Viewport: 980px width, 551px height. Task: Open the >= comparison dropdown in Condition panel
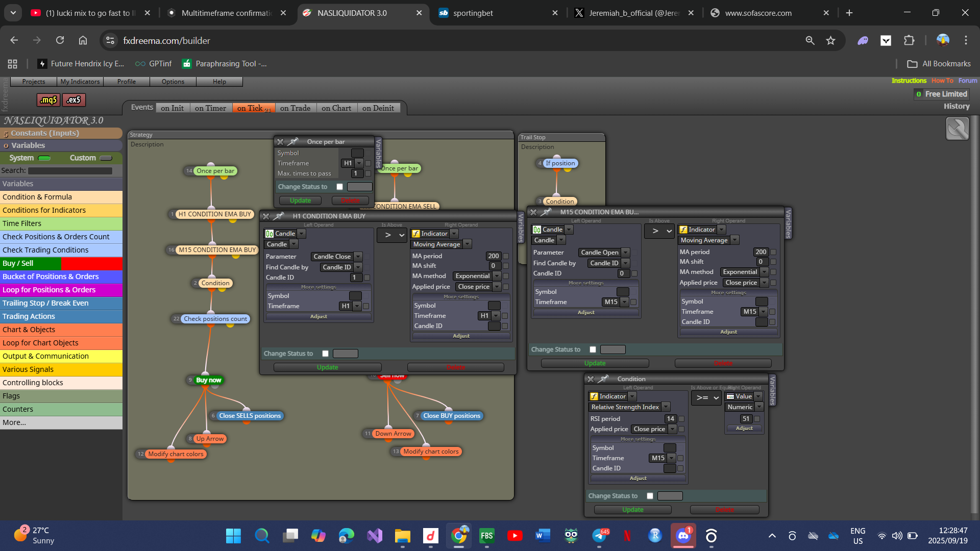pos(706,398)
